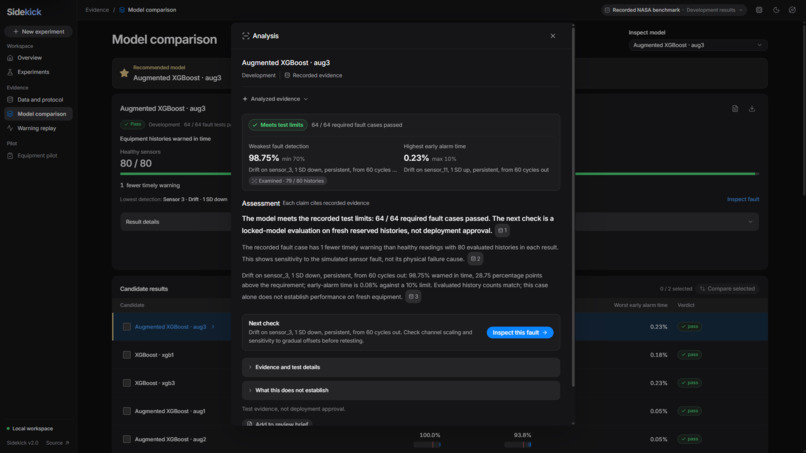Check the Augmented XGBoost · aug3 checkbox
The image size is (806, 453).
click(126, 327)
